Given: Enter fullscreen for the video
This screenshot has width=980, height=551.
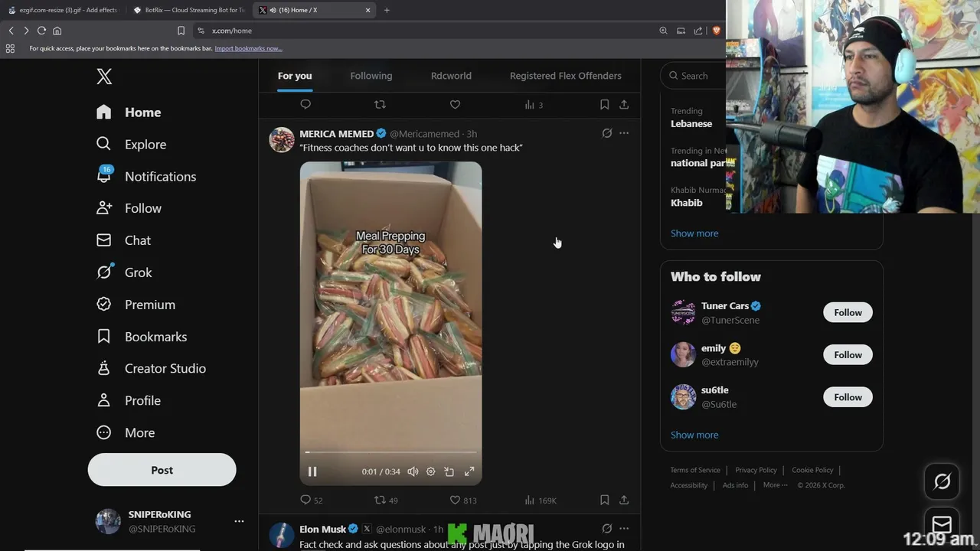Looking at the screenshot, I should [x=469, y=471].
